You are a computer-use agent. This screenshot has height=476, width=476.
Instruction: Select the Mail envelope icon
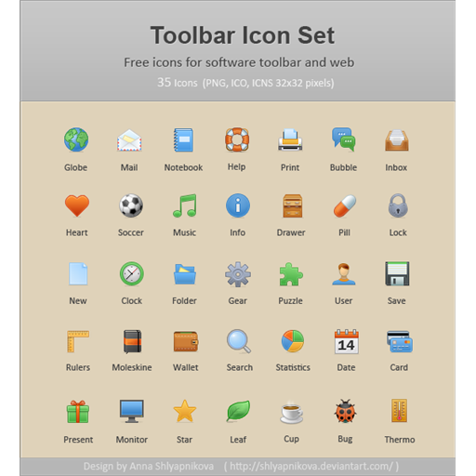coord(129,140)
